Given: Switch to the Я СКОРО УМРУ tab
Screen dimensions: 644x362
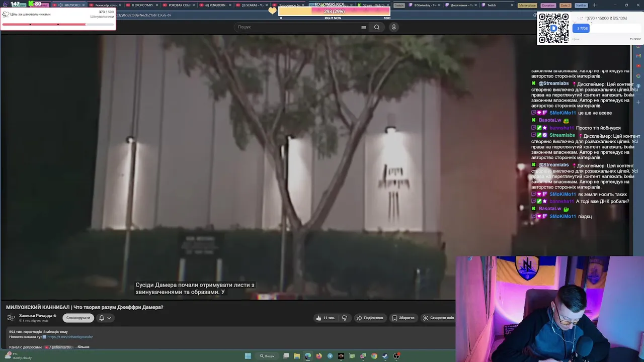Looking at the screenshot, I should click(x=142, y=5).
